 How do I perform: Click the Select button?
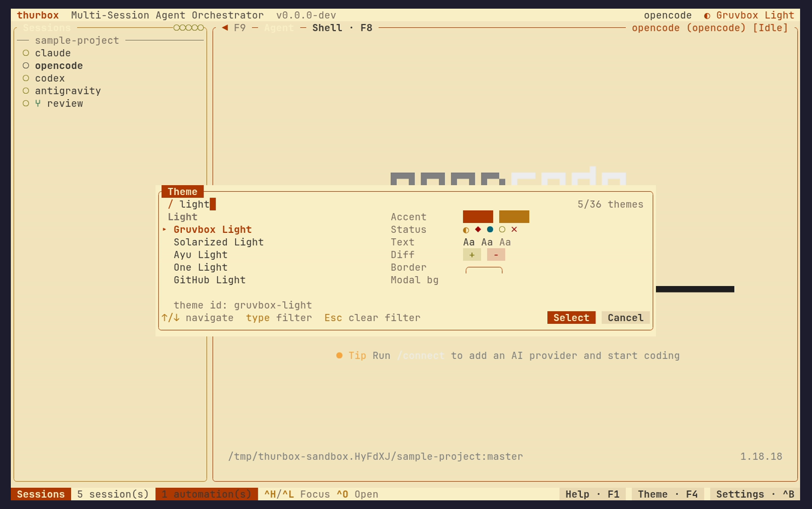571,318
